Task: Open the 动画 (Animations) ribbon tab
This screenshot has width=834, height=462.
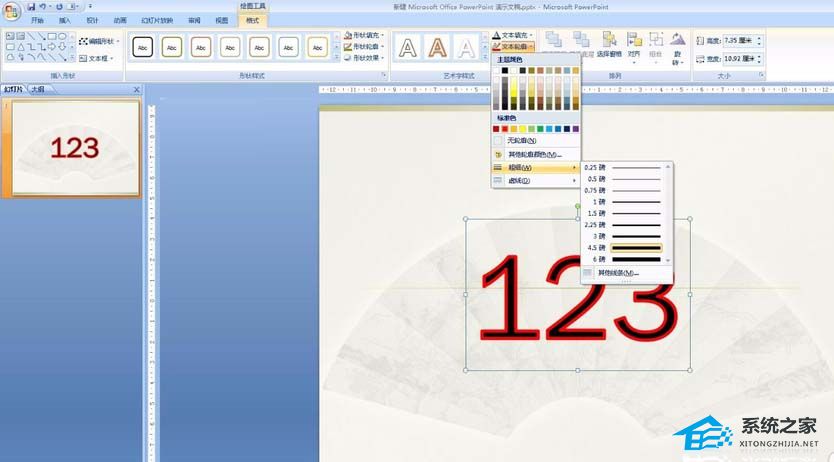Action: [120, 20]
